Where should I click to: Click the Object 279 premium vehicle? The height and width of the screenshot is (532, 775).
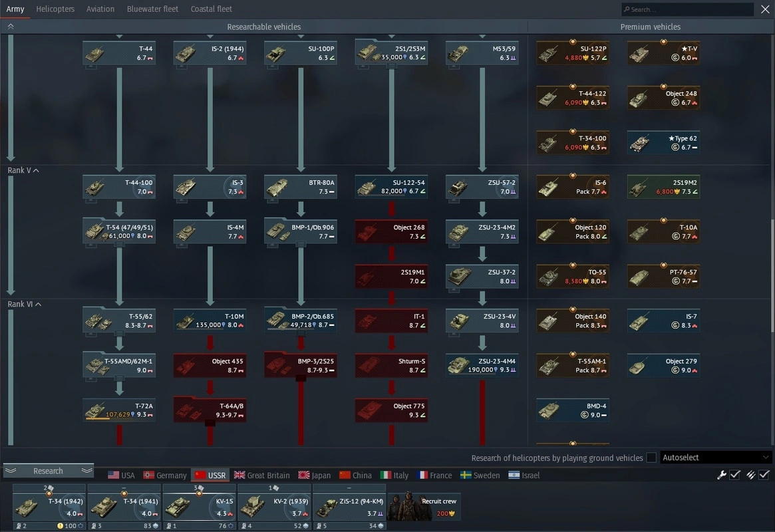(x=663, y=365)
